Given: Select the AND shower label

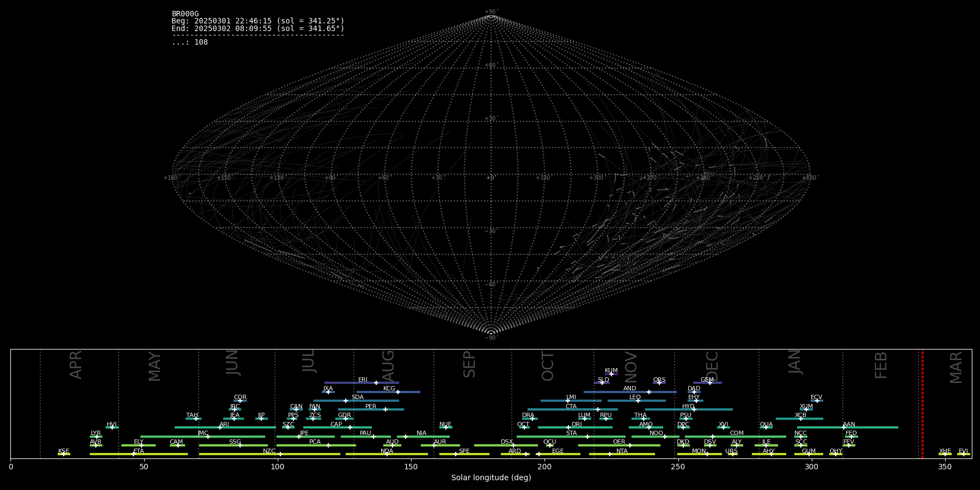Looking at the screenshot, I should pyautogui.click(x=630, y=389).
